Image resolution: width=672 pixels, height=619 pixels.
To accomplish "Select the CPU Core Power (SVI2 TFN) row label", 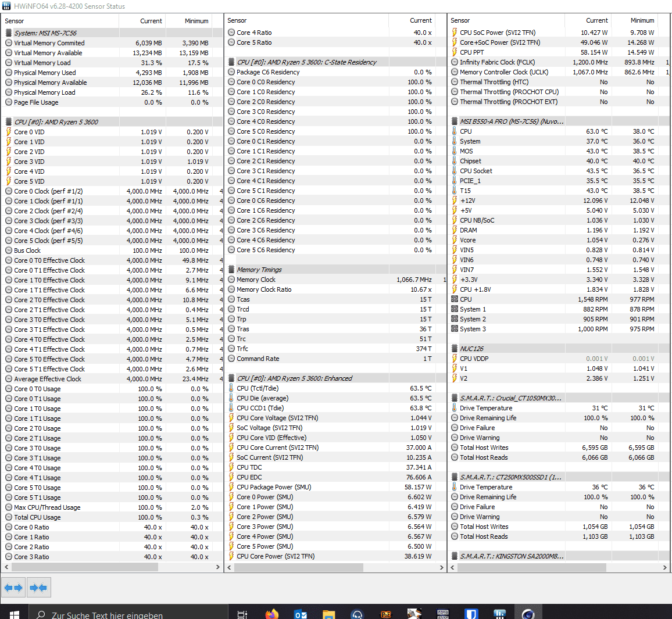I will (276, 556).
